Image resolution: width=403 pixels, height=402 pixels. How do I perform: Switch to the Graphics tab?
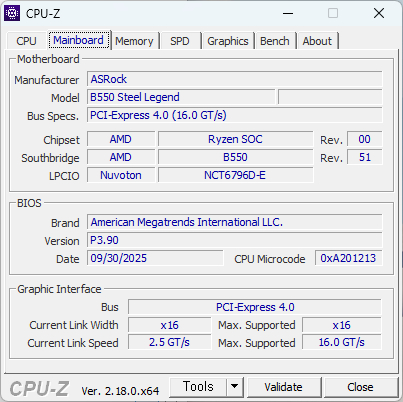pyautogui.click(x=228, y=41)
